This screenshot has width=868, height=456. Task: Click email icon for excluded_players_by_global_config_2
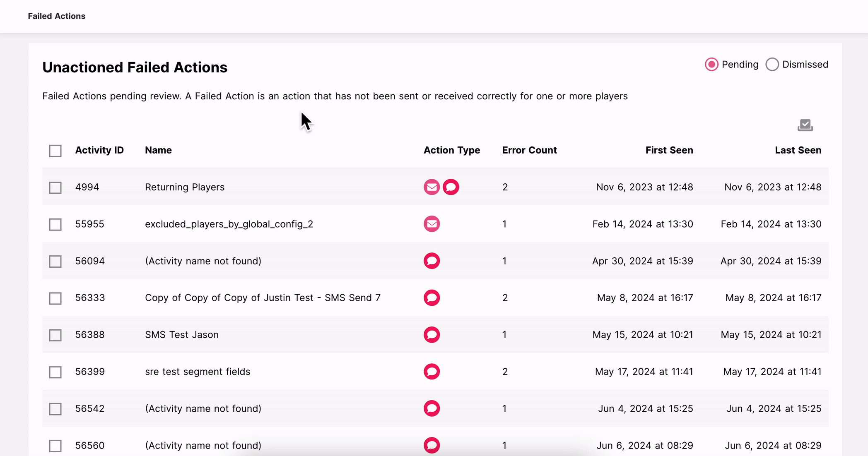[432, 224]
